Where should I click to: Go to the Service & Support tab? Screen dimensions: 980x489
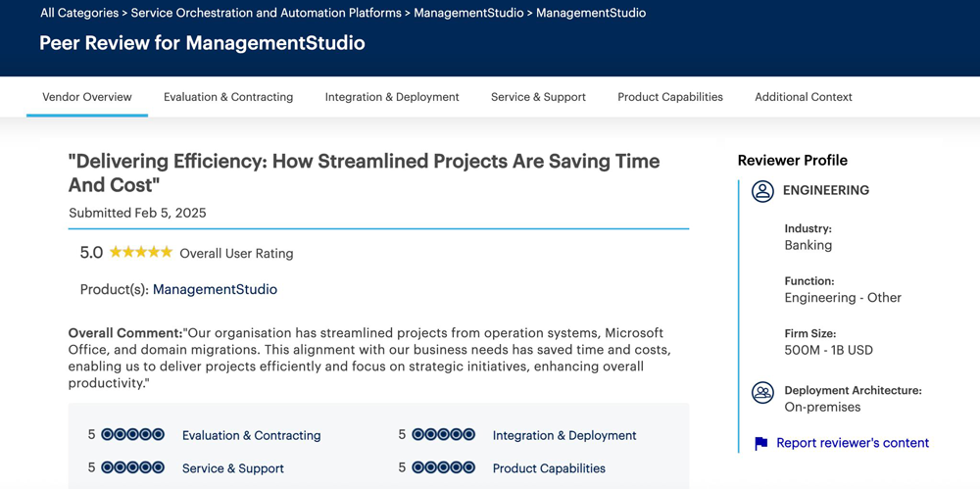coord(538,97)
